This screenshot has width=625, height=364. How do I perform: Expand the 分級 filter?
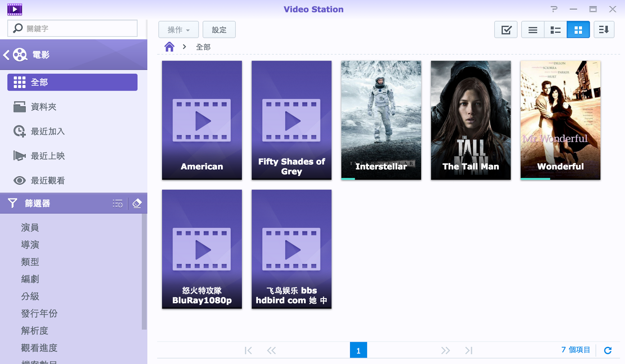30,296
